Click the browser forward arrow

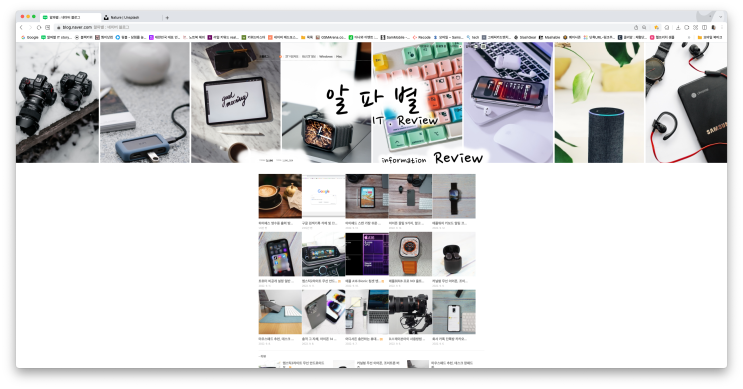30,27
